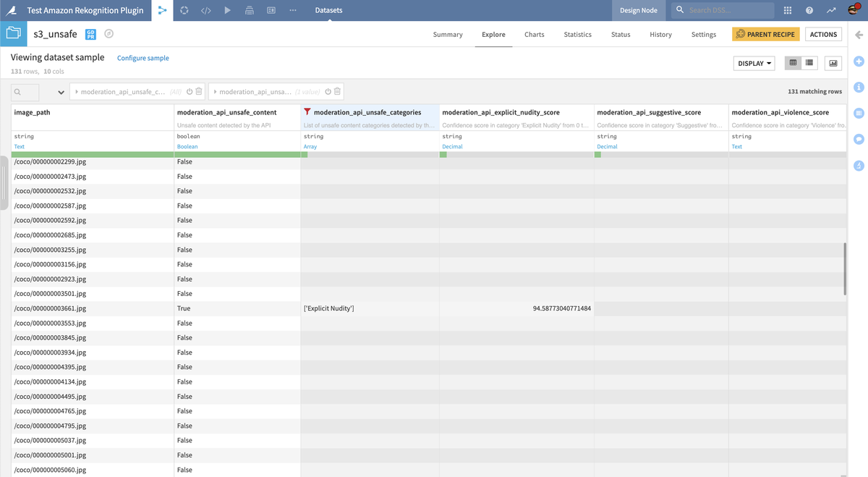Open the History tab

[660, 34]
